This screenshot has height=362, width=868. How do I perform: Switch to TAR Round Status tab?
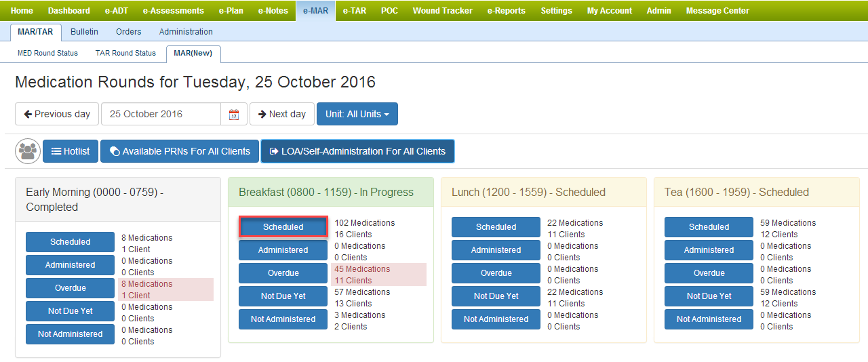pyautogui.click(x=125, y=53)
